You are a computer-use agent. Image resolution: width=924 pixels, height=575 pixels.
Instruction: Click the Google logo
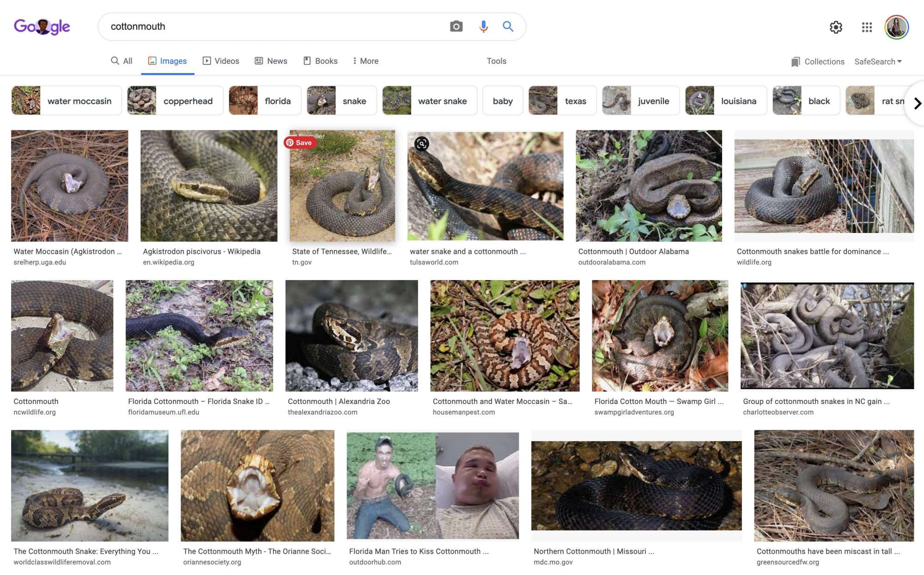click(42, 27)
